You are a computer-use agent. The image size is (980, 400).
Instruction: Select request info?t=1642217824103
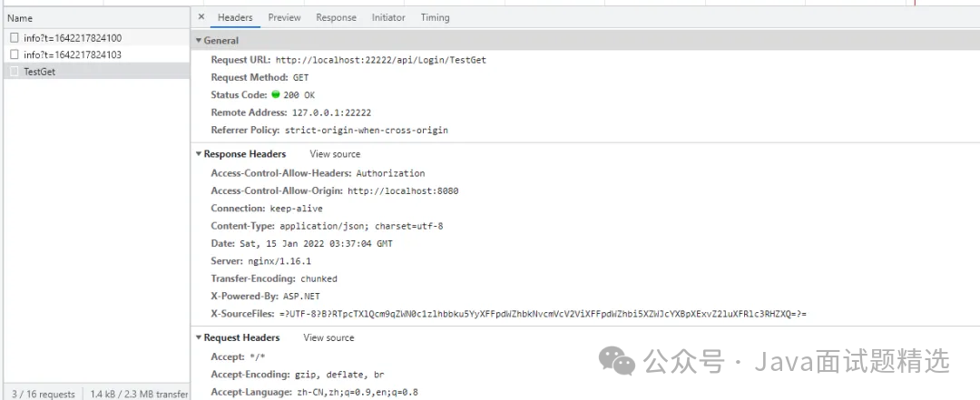[x=97, y=54]
